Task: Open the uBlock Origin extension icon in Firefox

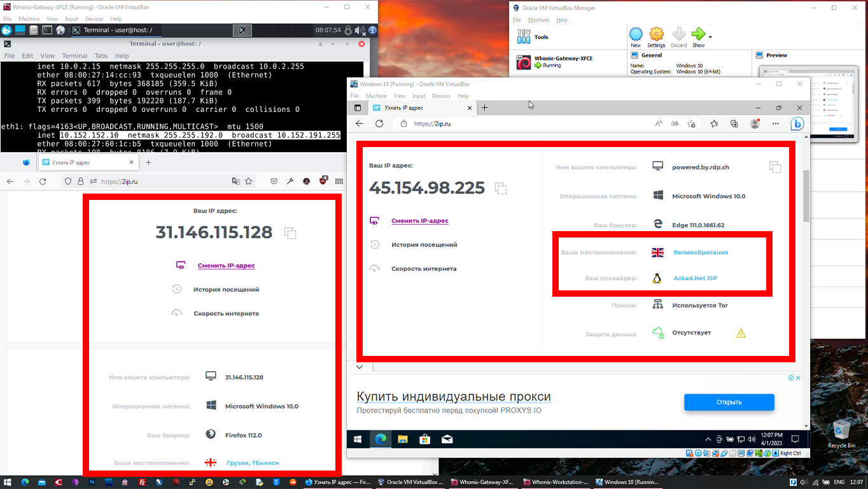Action: pos(323,181)
